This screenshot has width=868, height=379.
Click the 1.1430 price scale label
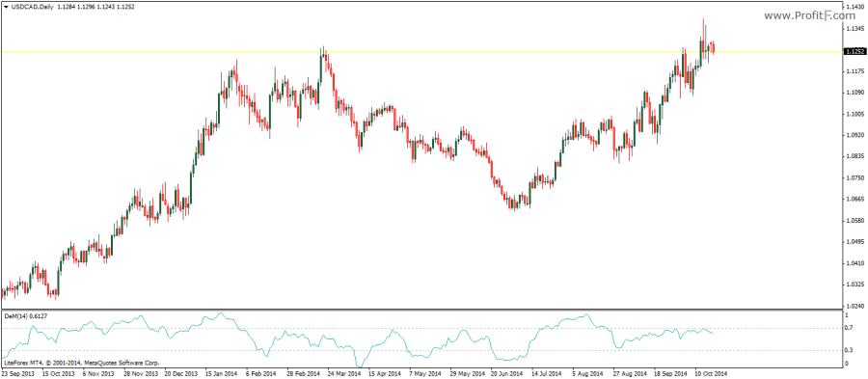pyautogui.click(x=854, y=7)
